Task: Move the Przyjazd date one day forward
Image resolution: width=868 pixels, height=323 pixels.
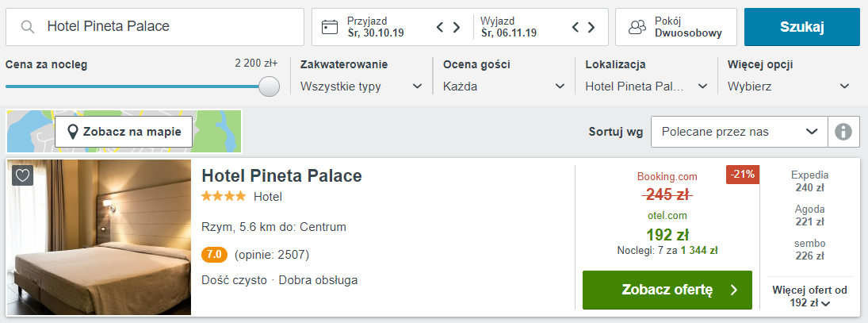Action: tap(457, 27)
